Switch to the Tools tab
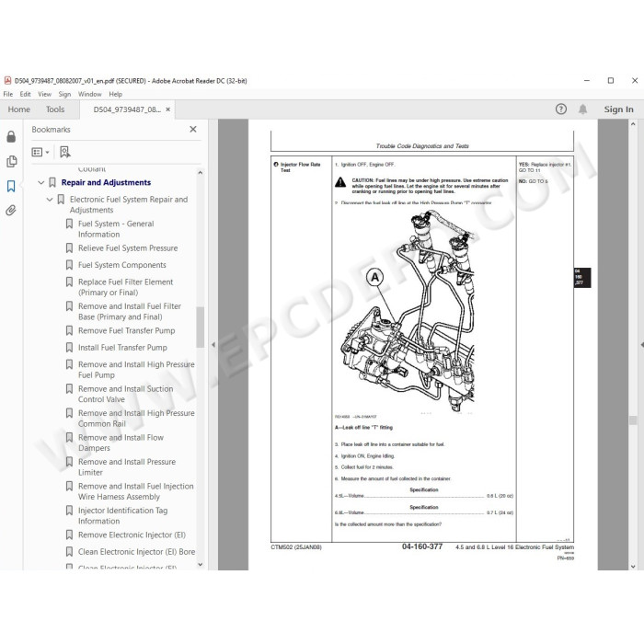The width and height of the screenshot is (644, 644). tap(55, 109)
